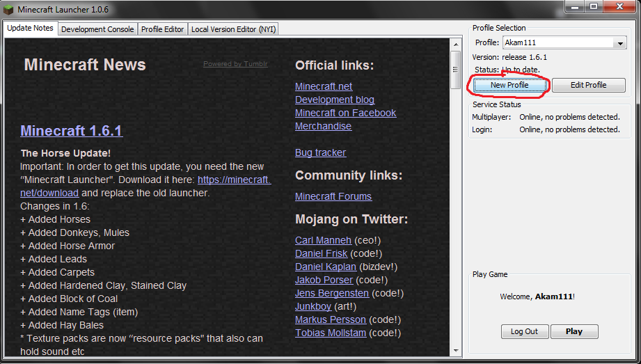Screen dimensions: 641x364
Task: Open Jakob Porser's Twitter link
Action: coord(324,280)
